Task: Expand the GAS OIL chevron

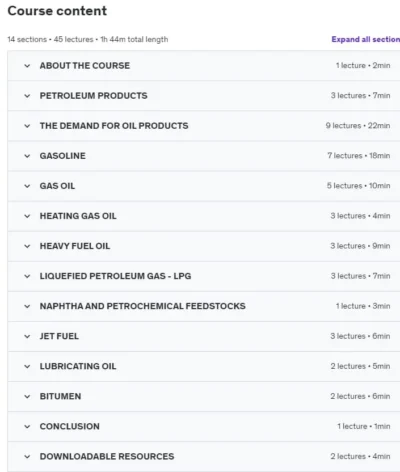Action: coord(27,186)
